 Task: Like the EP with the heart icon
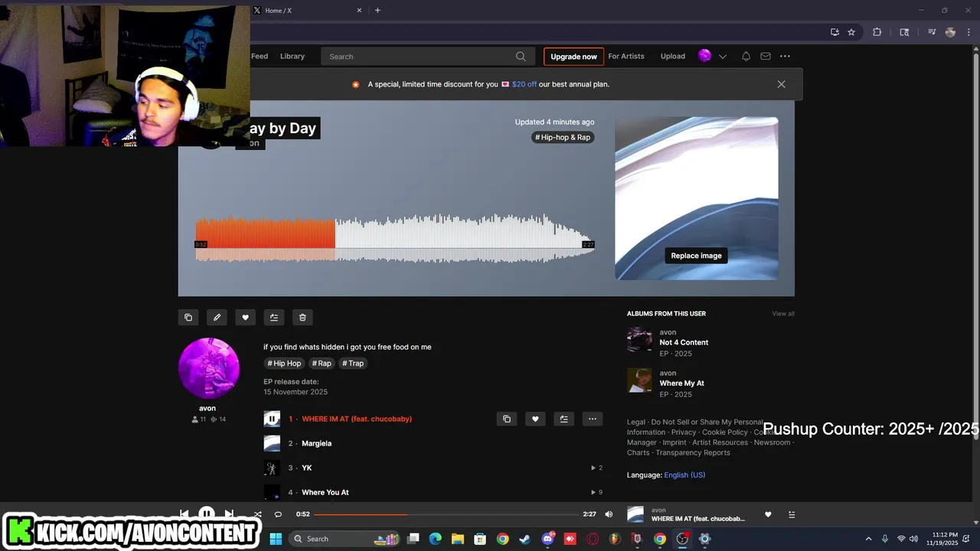[245, 318]
